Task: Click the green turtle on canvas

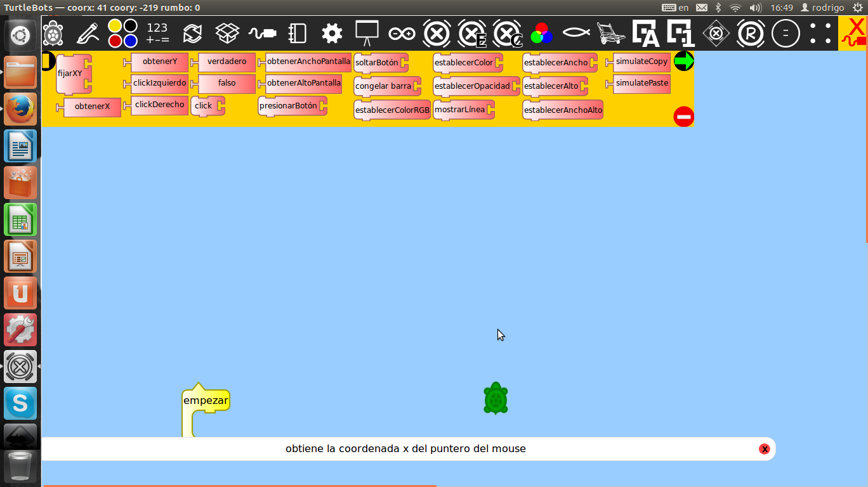Action: point(496,398)
